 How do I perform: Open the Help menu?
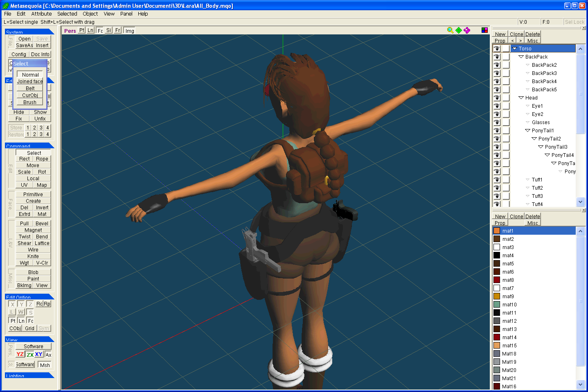pos(143,14)
